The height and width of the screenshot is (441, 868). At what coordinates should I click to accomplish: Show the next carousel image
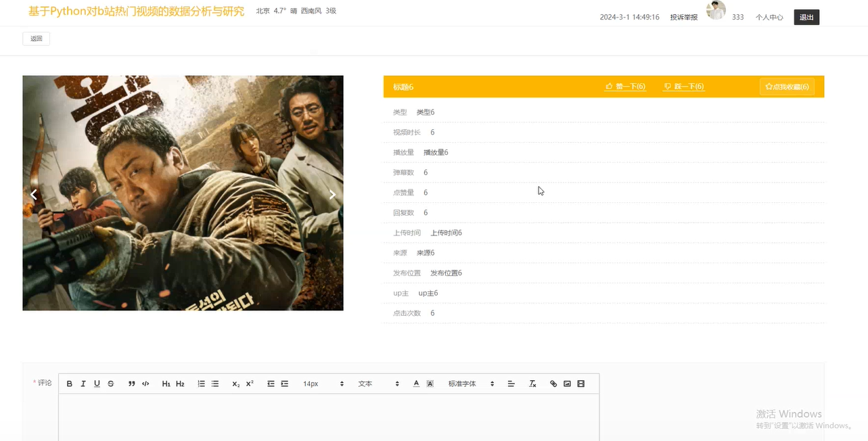tap(332, 195)
